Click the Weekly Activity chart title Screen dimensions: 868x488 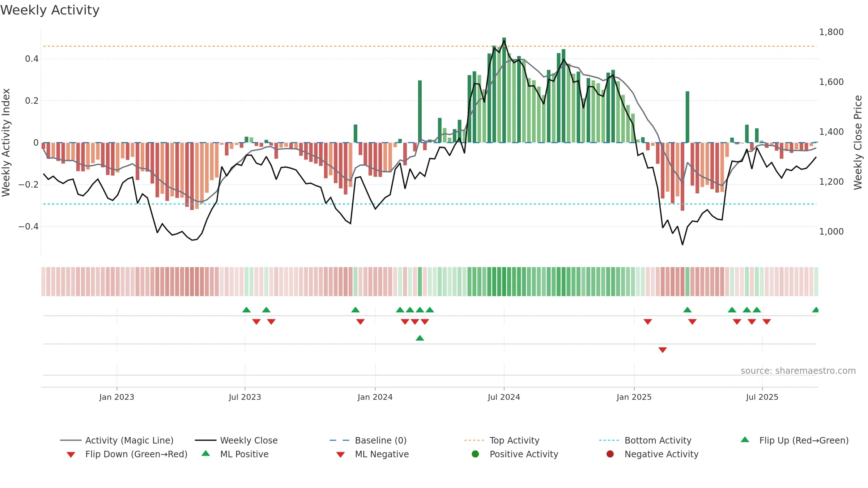pyautogui.click(x=50, y=10)
